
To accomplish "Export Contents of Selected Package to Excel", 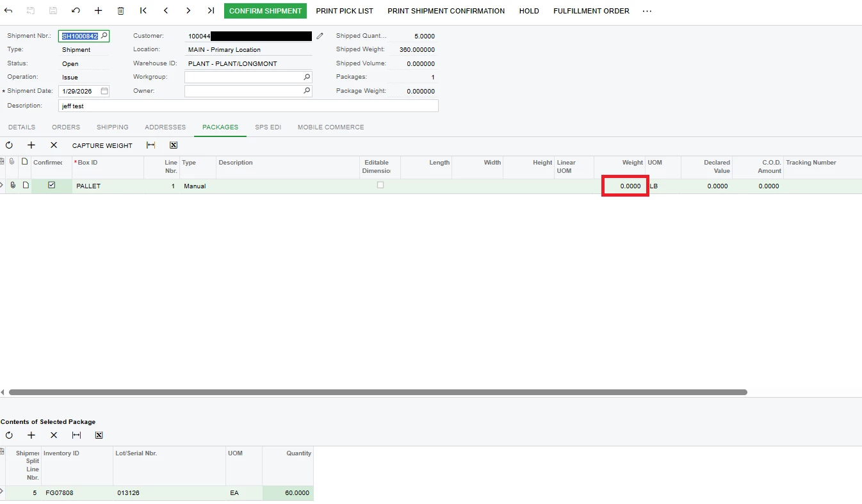I will click(99, 435).
